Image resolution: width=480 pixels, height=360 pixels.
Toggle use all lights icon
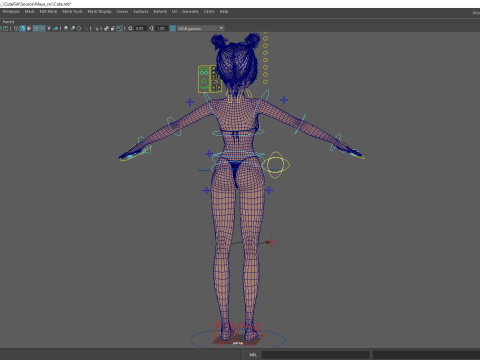pos(49,28)
